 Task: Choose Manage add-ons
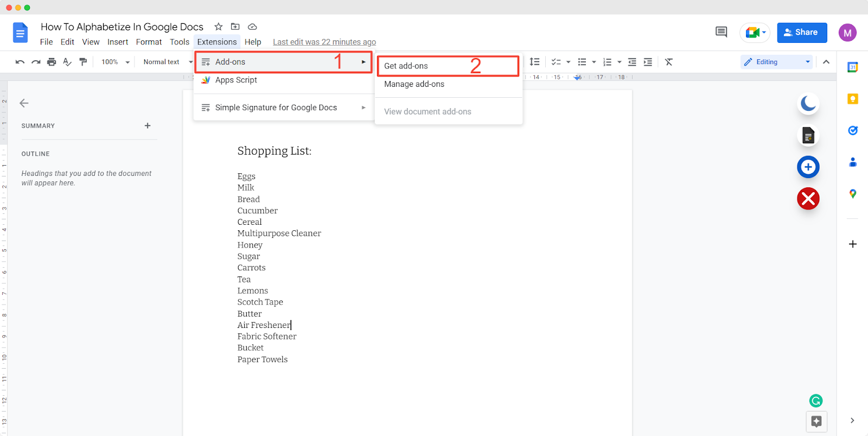[x=449, y=84]
